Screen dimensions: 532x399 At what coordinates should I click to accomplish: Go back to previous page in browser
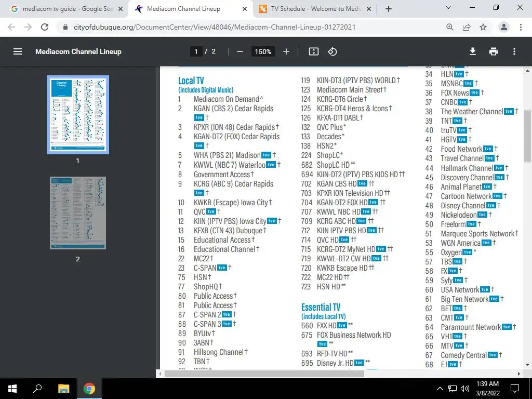[11, 27]
